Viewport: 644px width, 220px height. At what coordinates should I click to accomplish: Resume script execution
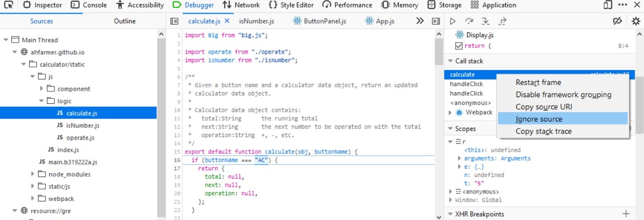pyautogui.click(x=453, y=21)
